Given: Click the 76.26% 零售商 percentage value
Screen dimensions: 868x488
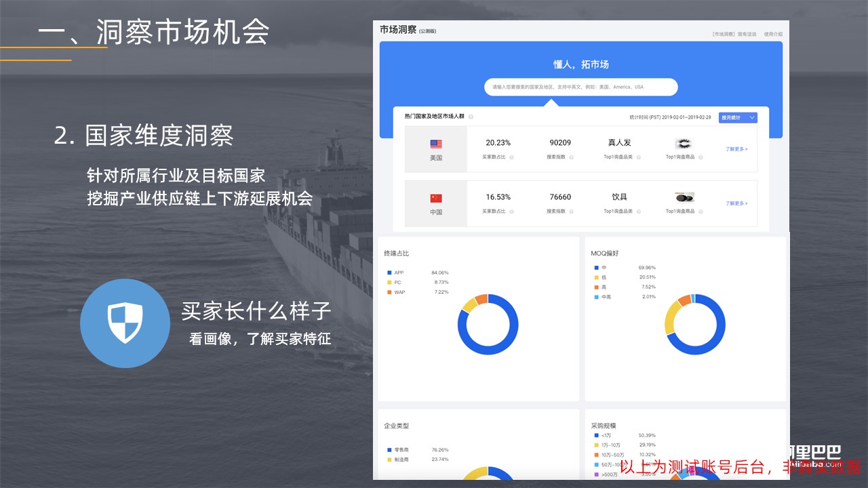Looking at the screenshot, I should [x=440, y=449].
